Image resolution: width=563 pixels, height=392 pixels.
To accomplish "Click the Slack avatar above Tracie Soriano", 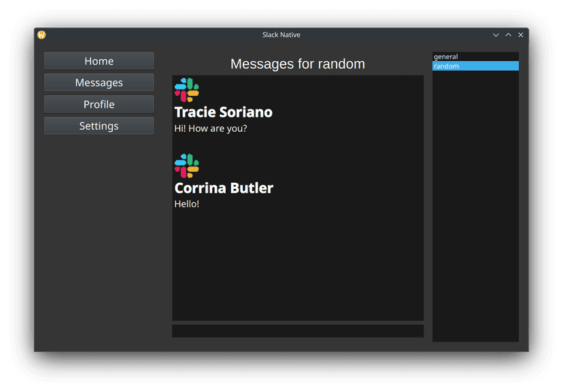I will pos(186,90).
